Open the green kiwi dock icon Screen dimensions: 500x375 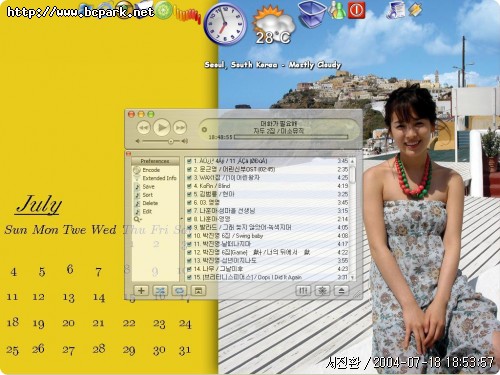[x=164, y=10]
